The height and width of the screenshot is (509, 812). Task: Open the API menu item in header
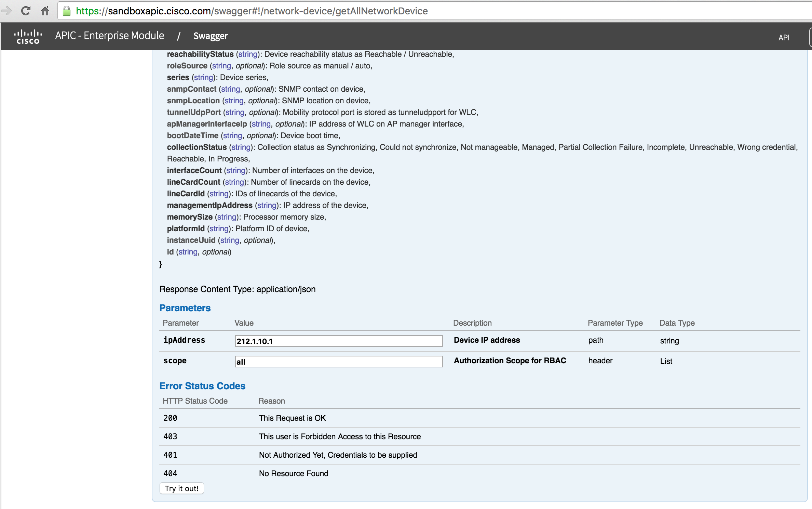click(784, 38)
